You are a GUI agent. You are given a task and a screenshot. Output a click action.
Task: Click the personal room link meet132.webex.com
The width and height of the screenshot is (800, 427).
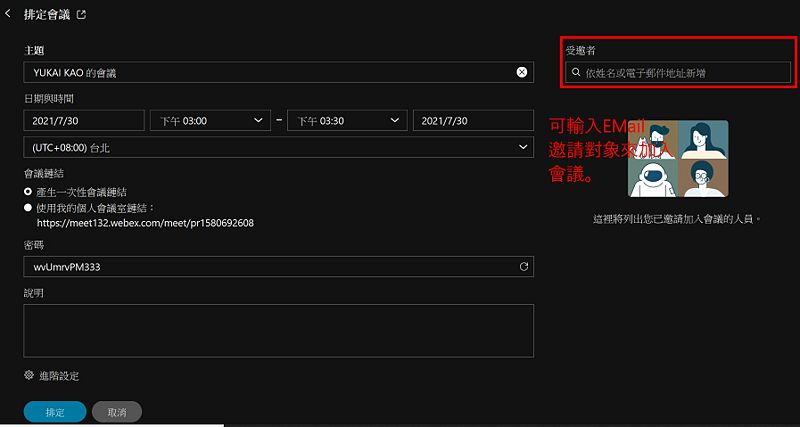145,223
